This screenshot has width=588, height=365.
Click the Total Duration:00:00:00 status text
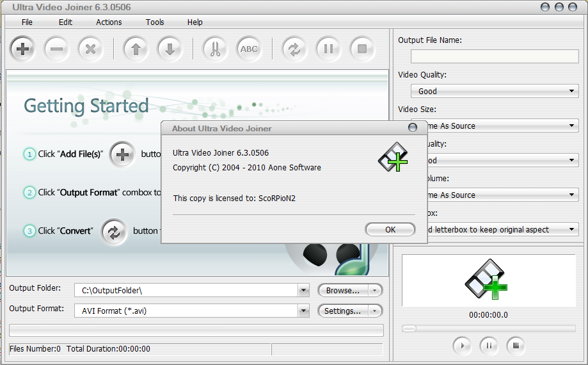click(x=108, y=349)
